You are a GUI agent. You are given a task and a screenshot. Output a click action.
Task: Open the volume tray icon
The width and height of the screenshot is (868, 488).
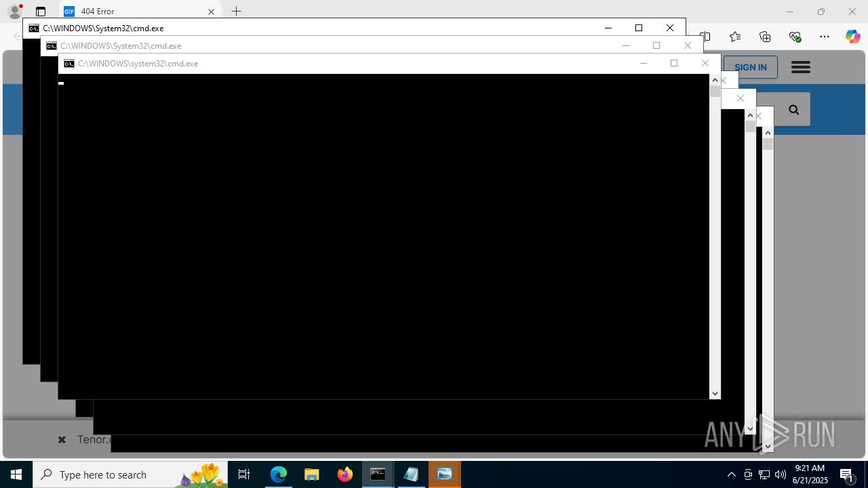781,474
